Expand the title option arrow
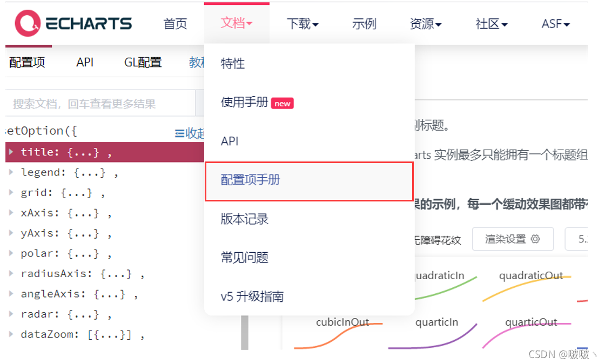The image size is (605, 364). point(11,152)
